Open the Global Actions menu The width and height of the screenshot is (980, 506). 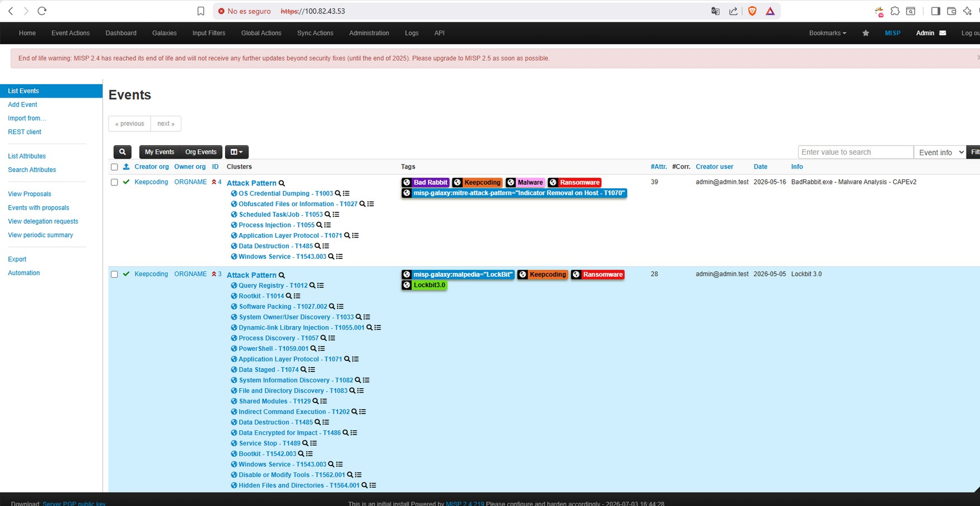[x=261, y=33]
